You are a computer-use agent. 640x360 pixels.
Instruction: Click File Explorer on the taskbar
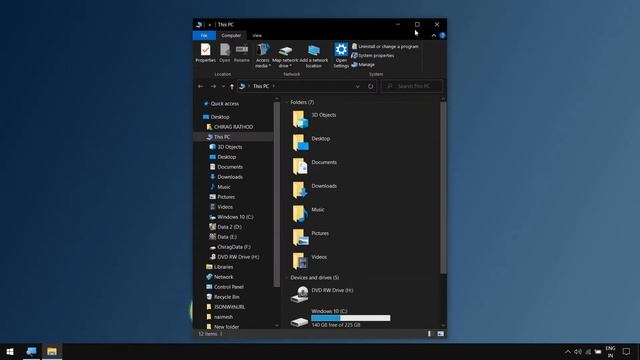52,351
